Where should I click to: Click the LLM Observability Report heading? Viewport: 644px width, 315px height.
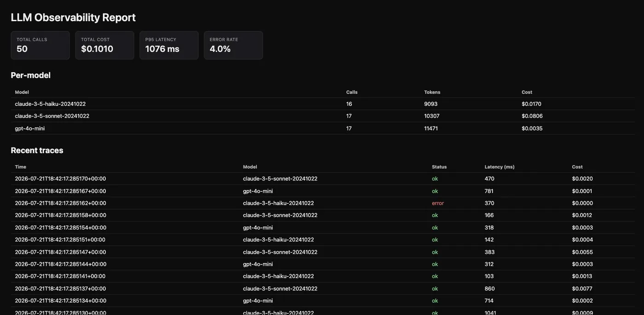click(x=73, y=17)
